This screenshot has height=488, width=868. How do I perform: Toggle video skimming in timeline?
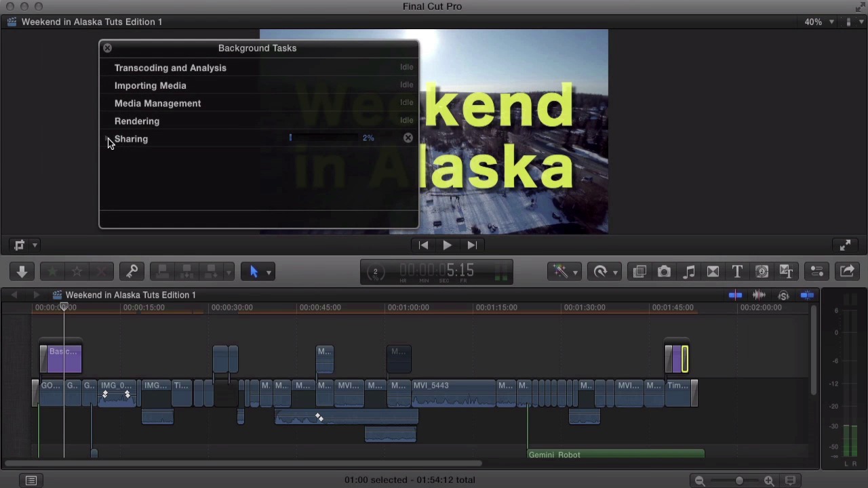(735, 295)
